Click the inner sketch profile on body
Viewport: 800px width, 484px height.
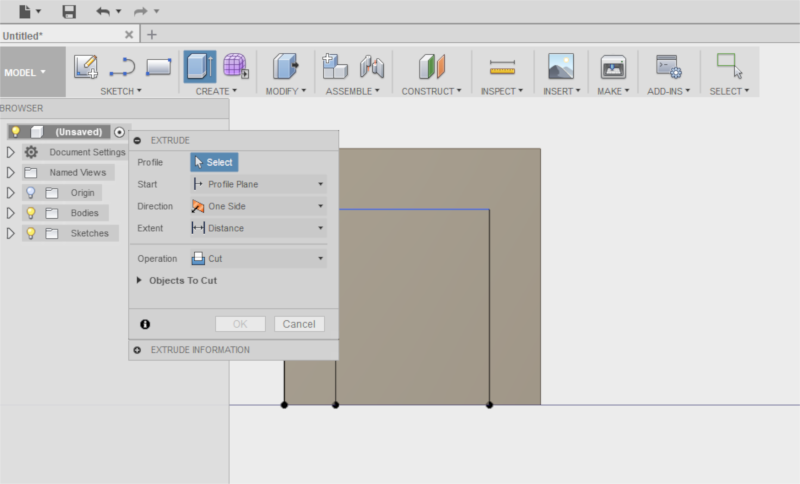coord(413,306)
